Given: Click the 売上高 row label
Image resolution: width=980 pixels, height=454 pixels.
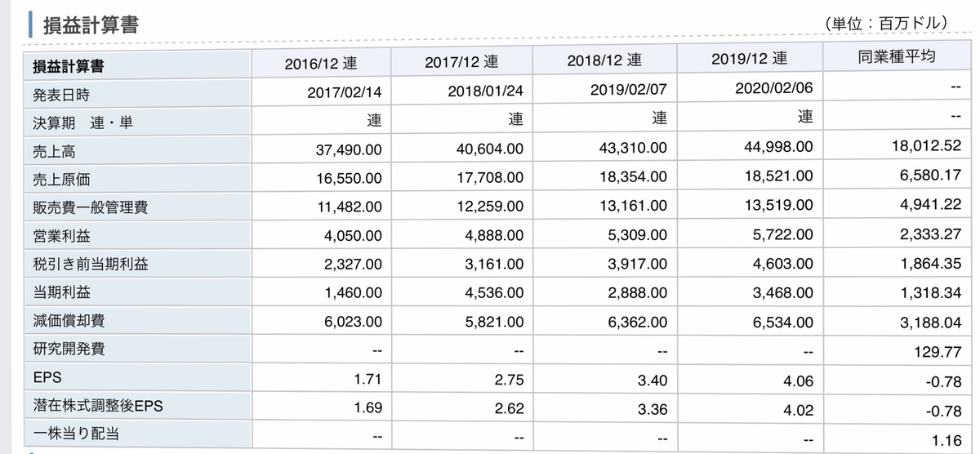Looking at the screenshot, I should pos(54,151).
